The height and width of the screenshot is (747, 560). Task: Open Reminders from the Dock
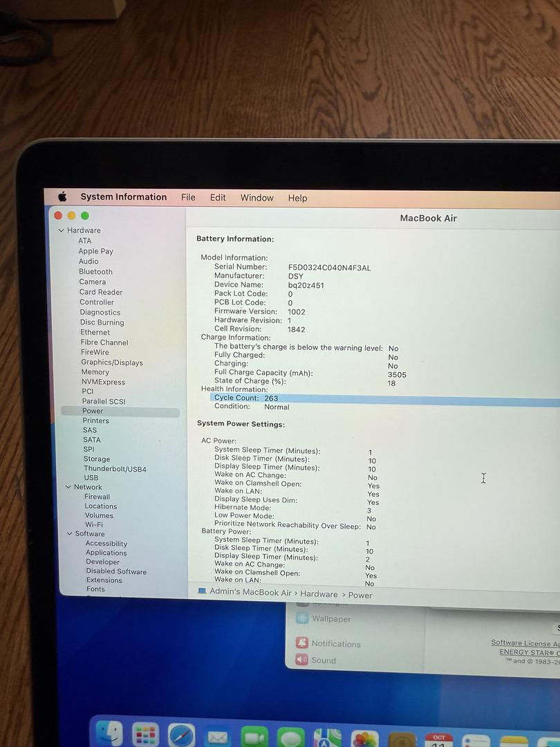475,742
